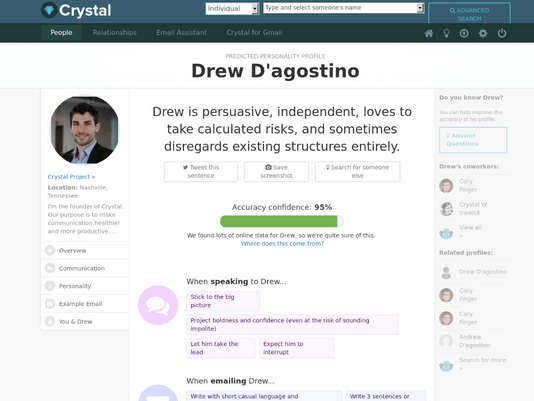The width and height of the screenshot is (534, 401).
Task: Switch to the Relationships tab
Action: 114,33
